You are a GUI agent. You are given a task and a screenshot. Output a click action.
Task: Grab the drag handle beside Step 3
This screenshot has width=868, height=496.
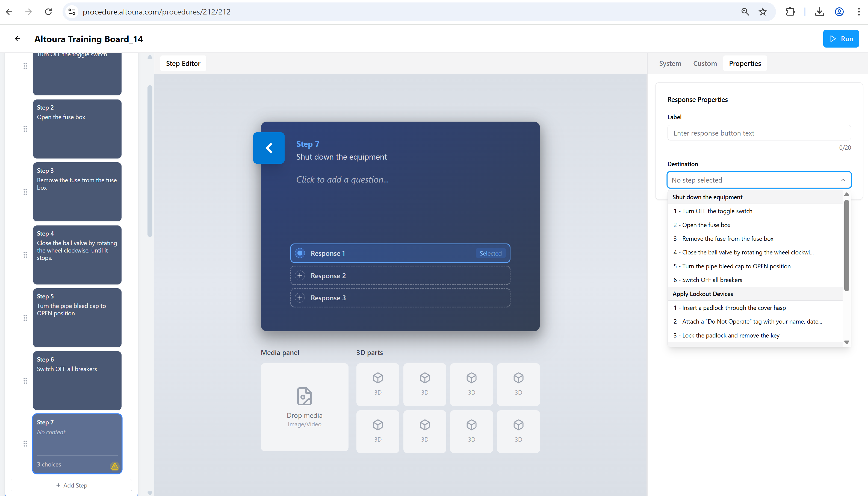[x=25, y=192]
